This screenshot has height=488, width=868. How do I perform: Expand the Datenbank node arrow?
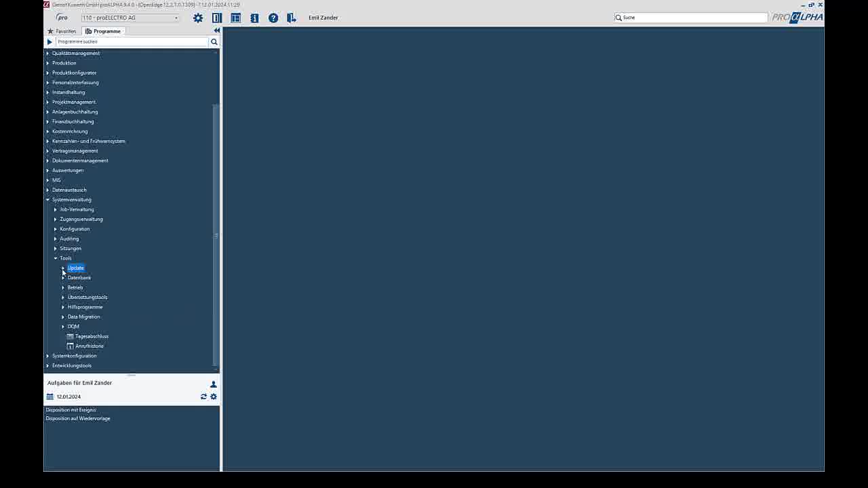(63, 278)
